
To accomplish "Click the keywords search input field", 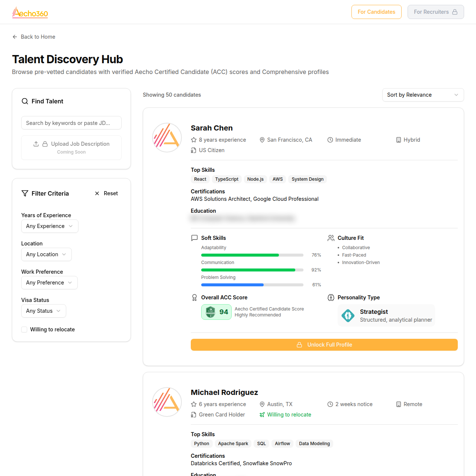I will coord(71,123).
